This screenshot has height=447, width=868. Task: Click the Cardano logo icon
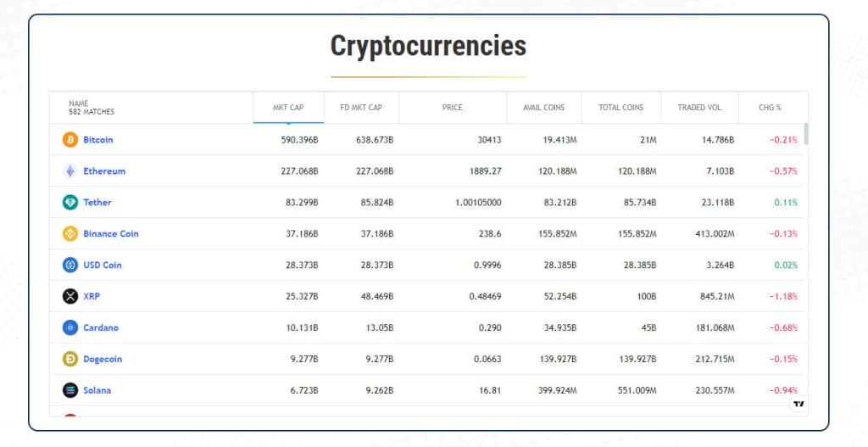click(x=70, y=328)
